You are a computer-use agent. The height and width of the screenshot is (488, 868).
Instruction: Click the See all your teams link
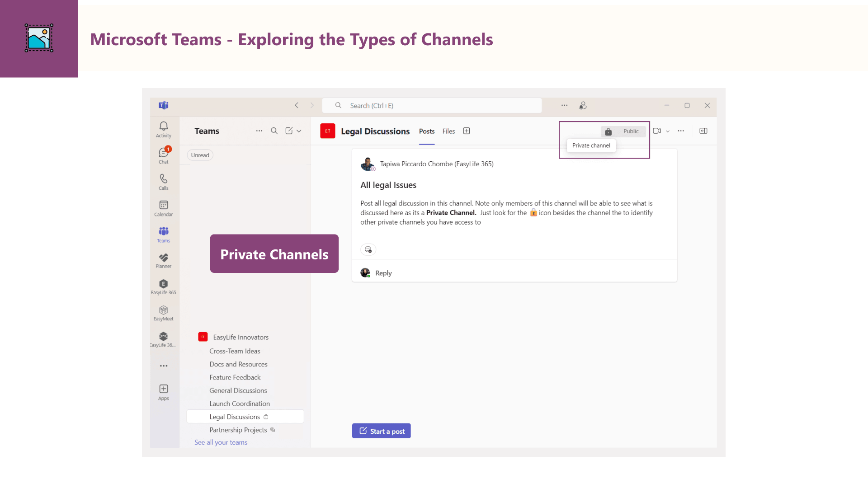[221, 442]
